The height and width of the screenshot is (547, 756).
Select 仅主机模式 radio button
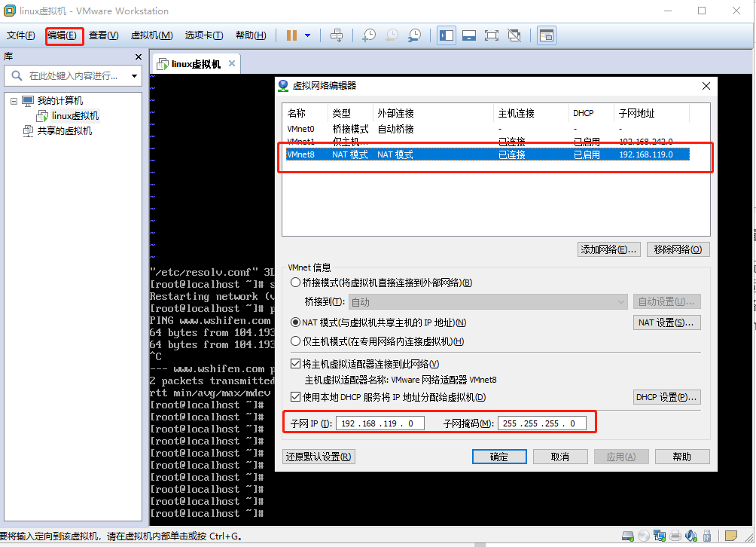coord(296,341)
